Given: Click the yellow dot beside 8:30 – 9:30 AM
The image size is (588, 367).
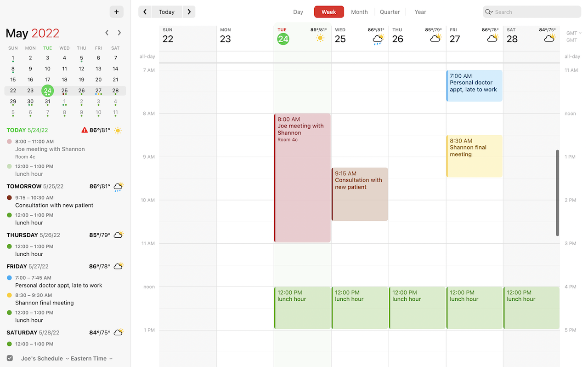Looking at the screenshot, I should click(9, 295).
